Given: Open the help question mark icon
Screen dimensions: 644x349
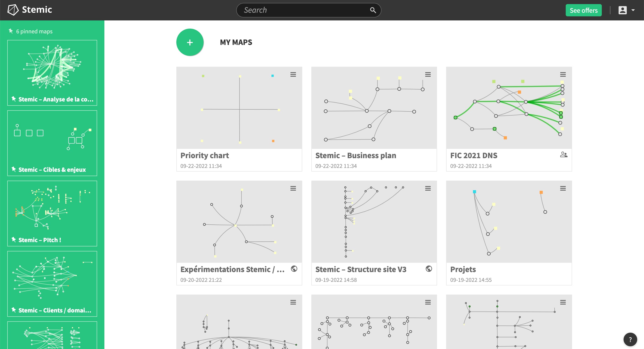Looking at the screenshot, I should coord(630,339).
